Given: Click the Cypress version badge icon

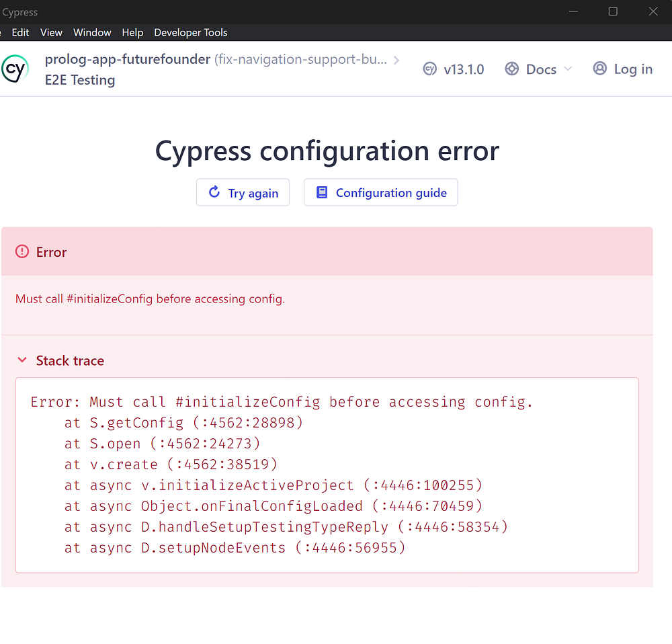Looking at the screenshot, I should 429,69.
